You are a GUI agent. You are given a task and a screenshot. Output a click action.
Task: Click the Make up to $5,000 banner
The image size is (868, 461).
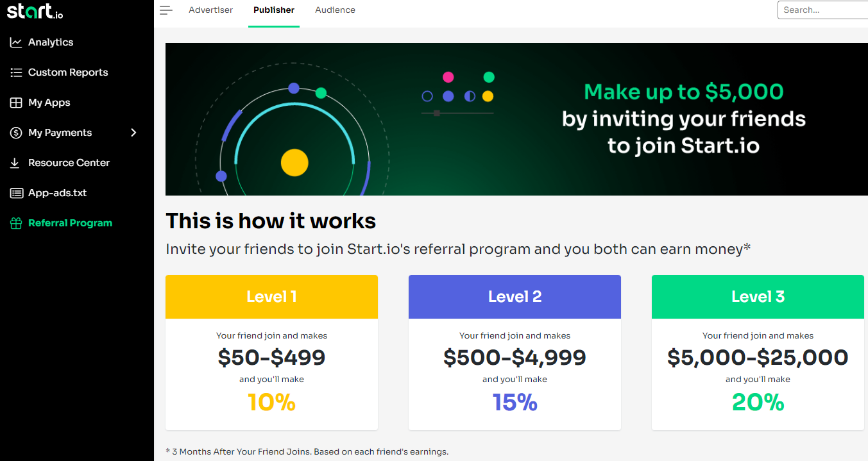click(516, 119)
